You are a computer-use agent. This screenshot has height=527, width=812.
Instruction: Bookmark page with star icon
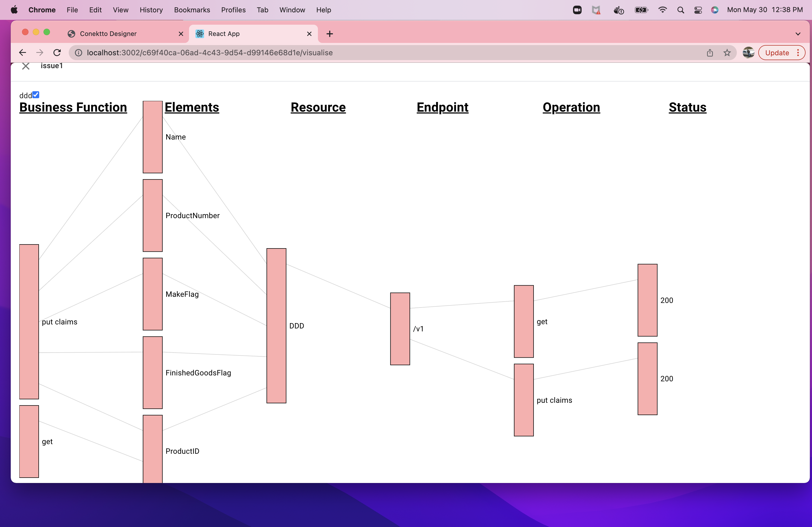(727, 53)
